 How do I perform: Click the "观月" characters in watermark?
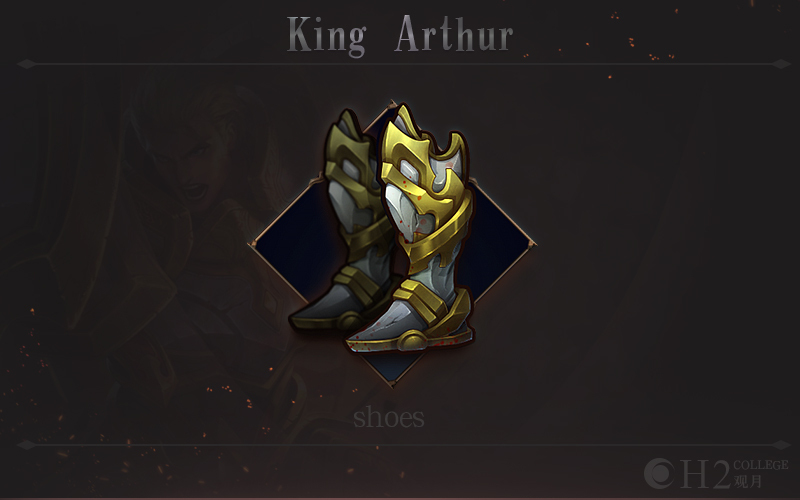pyautogui.click(x=748, y=481)
